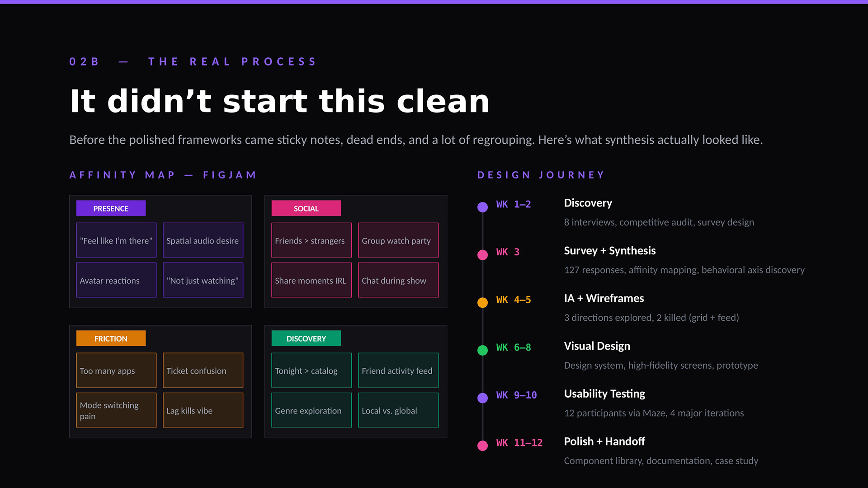
Task: Click the purple PRESENCE category label
Action: [x=111, y=208]
